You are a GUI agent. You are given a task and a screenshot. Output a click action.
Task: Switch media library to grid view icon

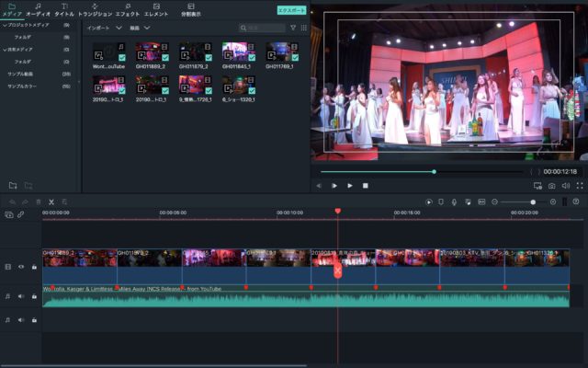[x=303, y=28]
